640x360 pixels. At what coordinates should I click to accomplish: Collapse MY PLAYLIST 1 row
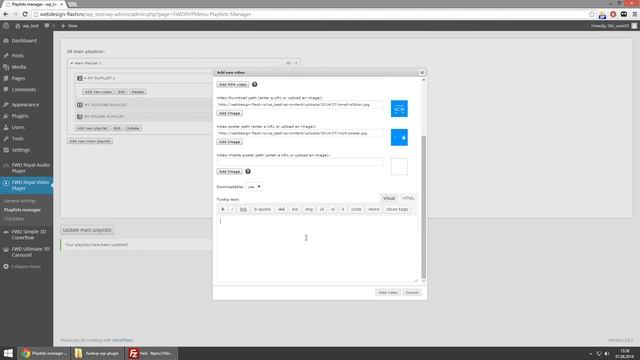(x=85, y=78)
